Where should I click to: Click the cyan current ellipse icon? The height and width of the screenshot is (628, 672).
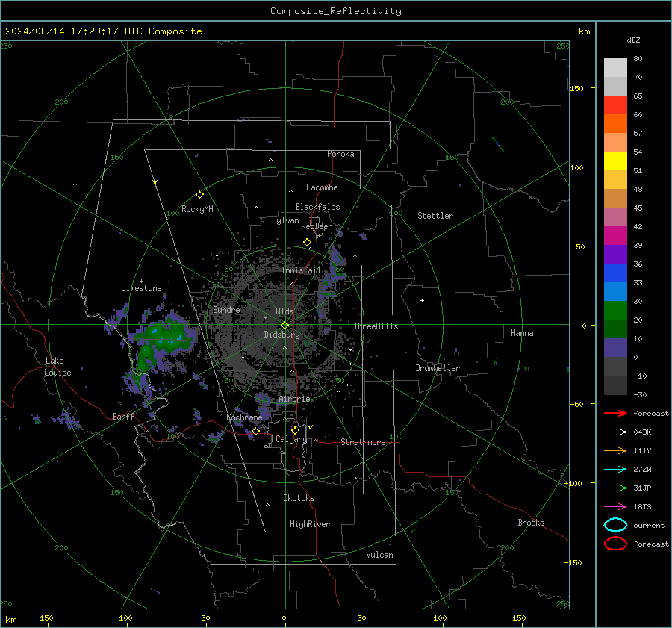(615, 525)
